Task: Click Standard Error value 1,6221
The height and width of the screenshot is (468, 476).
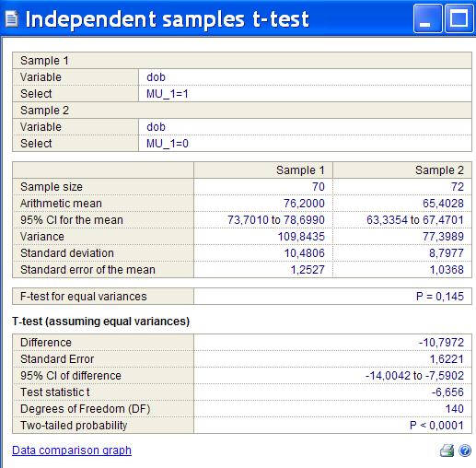Action: [447, 359]
